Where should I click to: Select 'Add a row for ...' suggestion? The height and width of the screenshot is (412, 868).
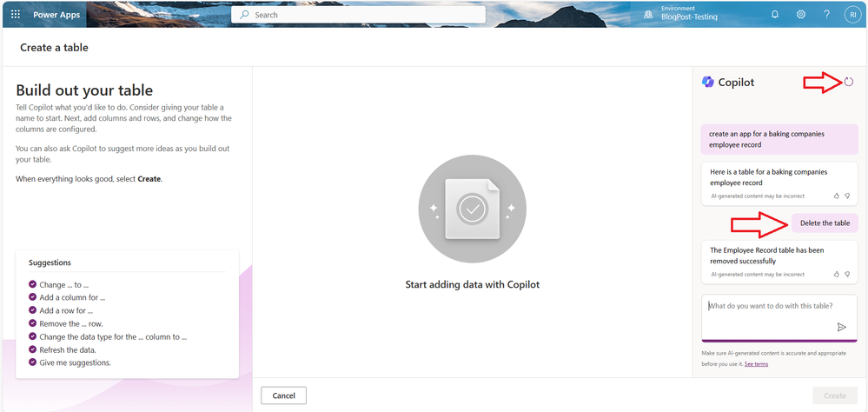(x=66, y=310)
